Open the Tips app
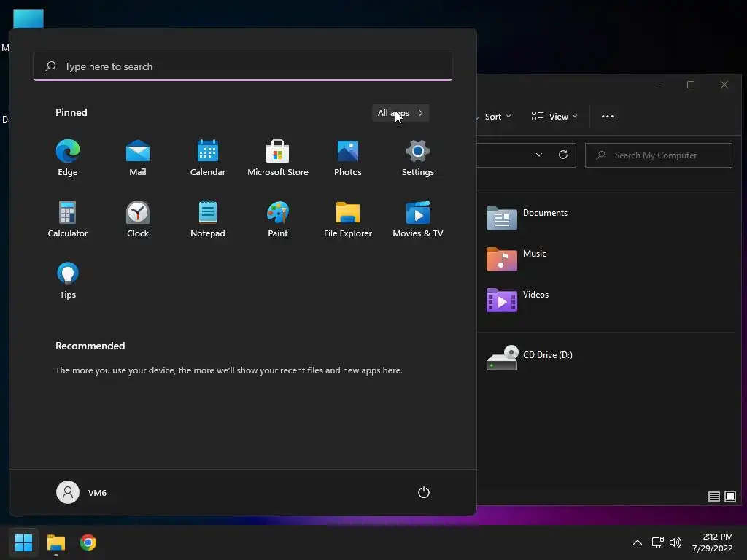747x560 pixels. pos(68,281)
